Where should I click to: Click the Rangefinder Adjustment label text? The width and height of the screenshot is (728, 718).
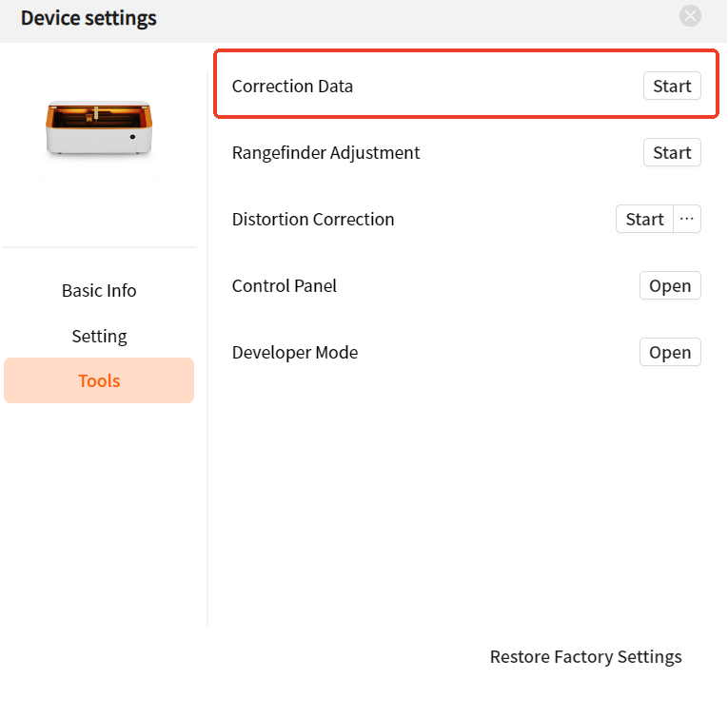325,153
